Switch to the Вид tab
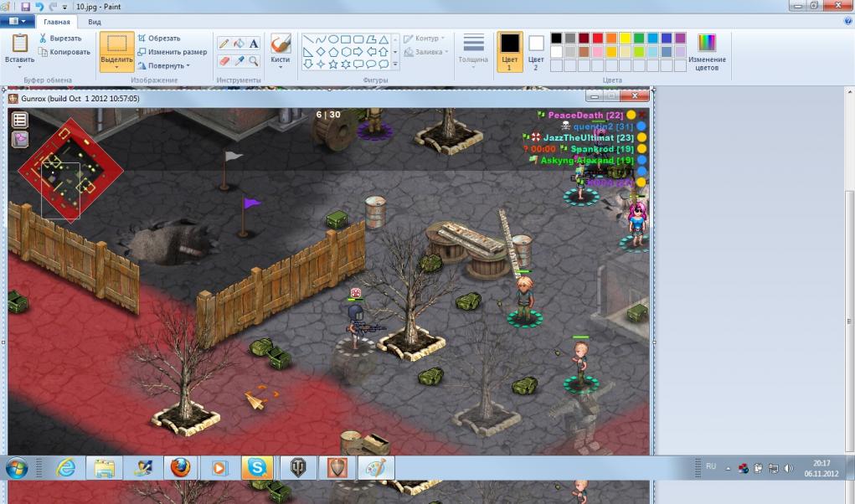This screenshot has width=855, height=504. tap(95, 22)
